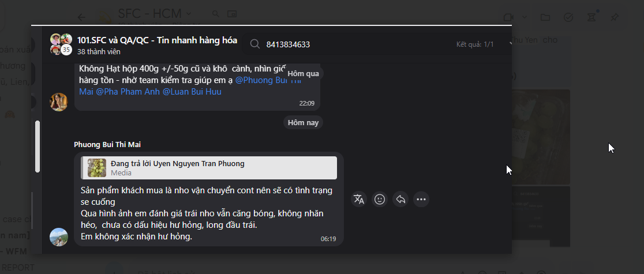Open the tasks checkmark icon in background toolbar
Screen dimensions: 644x274
568,17
